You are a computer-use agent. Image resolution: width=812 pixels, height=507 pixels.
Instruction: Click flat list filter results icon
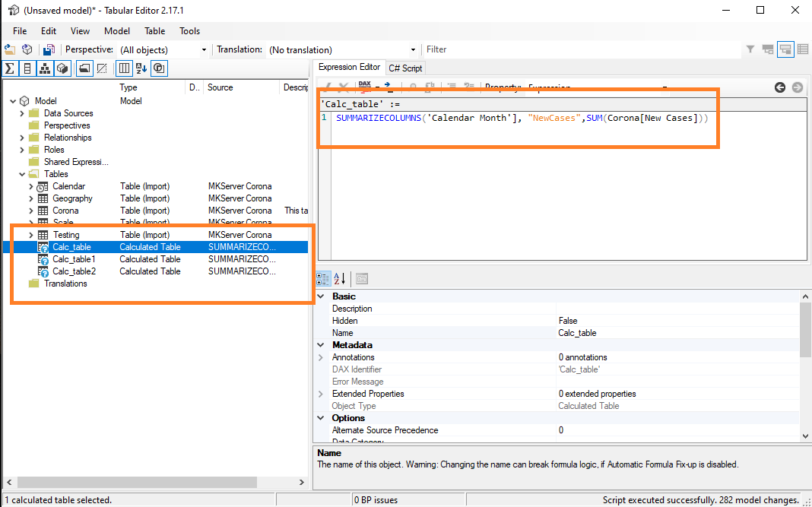point(803,49)
